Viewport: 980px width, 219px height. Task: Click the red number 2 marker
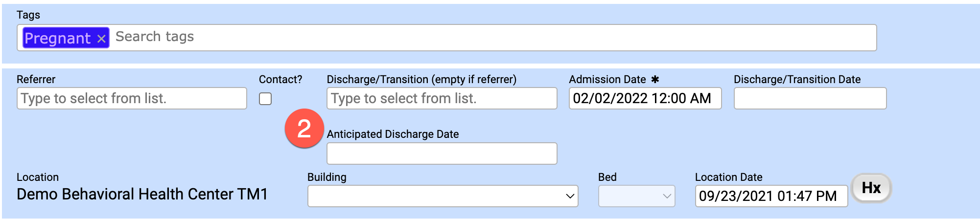click(x=304, y=129)
